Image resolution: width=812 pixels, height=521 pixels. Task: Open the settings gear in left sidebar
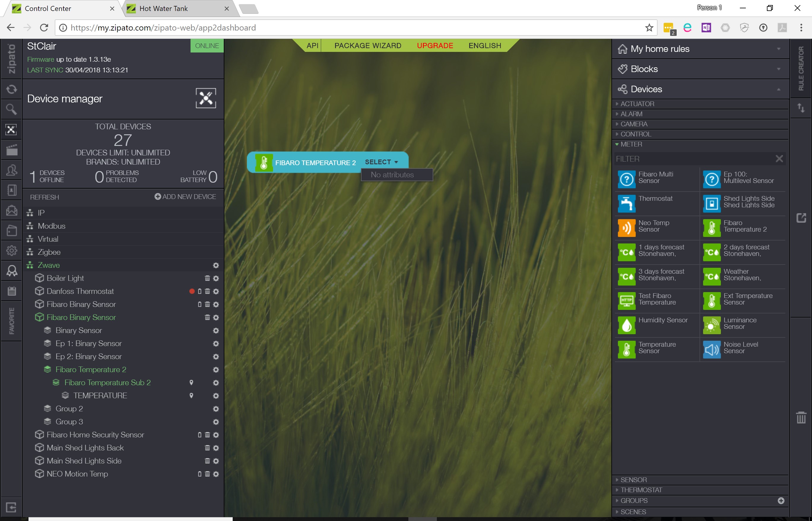tap(11, 251)
